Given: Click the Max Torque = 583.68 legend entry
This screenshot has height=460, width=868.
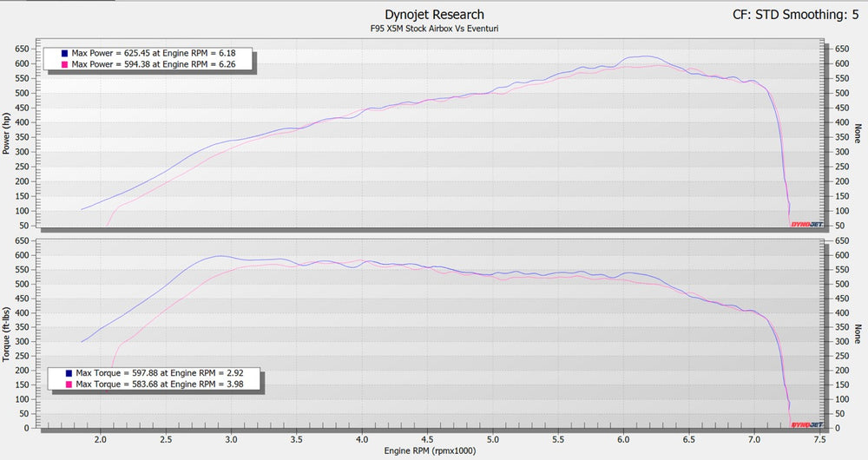Looking at the screenshot, I should tap(160, 384).
